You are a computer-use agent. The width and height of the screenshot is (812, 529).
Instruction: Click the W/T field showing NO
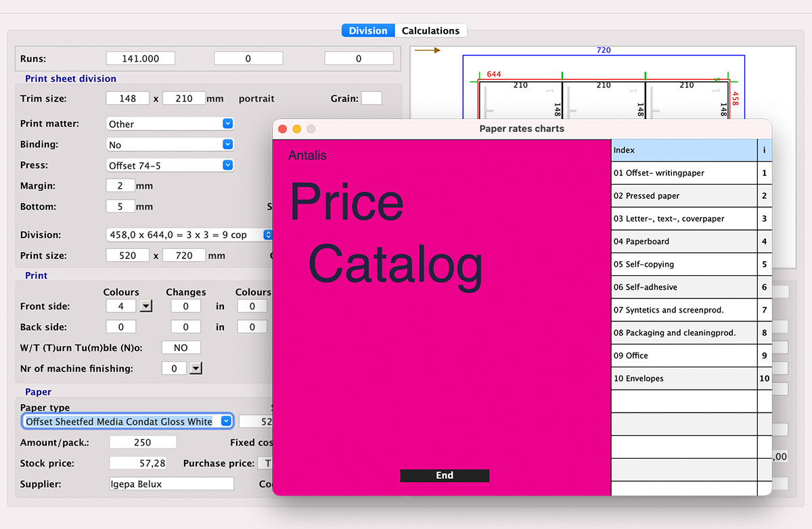(x=181, y=348)
